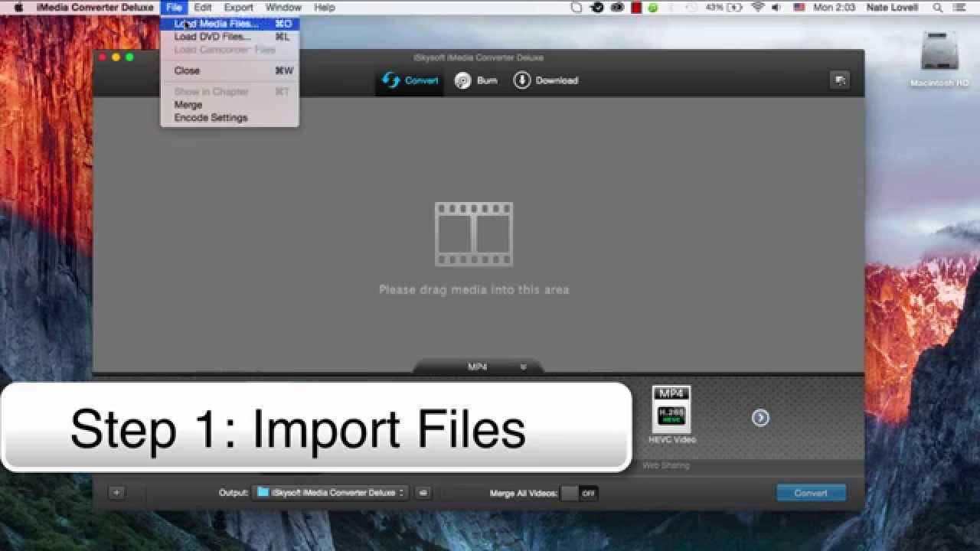Switch to the Burn tab

[475, 80]
